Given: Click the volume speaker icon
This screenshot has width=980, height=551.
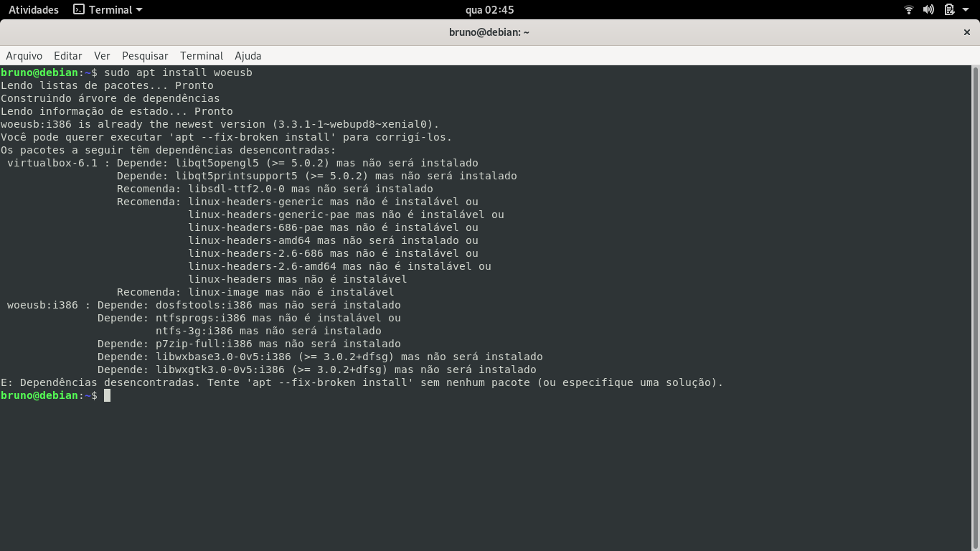Looking at the screenshot, I should click(928, 10).
